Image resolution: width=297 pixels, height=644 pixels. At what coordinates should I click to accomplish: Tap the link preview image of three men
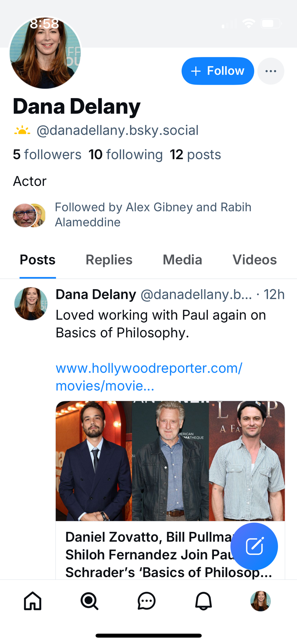tap(170, 460)
